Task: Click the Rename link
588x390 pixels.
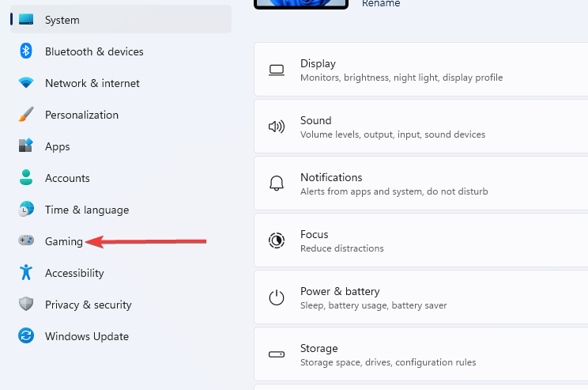Action: (x=381, y=4)
